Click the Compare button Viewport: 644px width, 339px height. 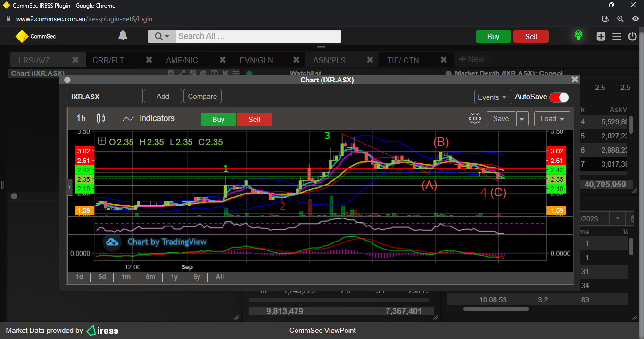202,96
